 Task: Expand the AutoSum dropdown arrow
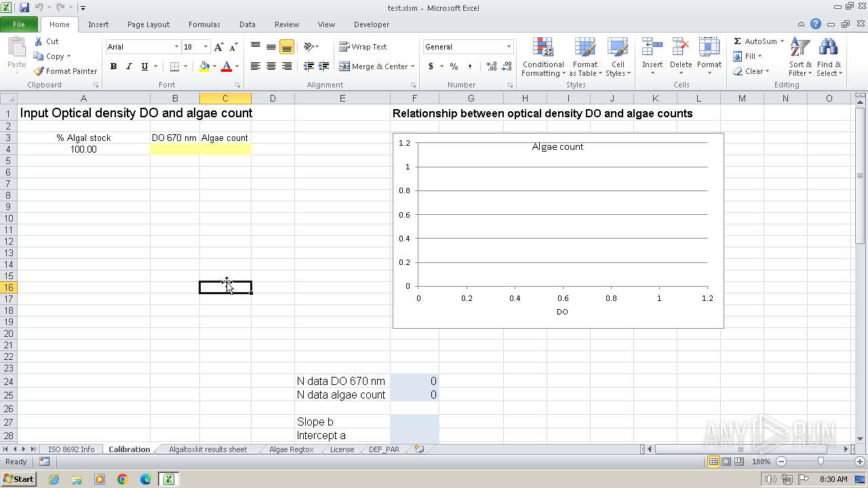(782, 41)
